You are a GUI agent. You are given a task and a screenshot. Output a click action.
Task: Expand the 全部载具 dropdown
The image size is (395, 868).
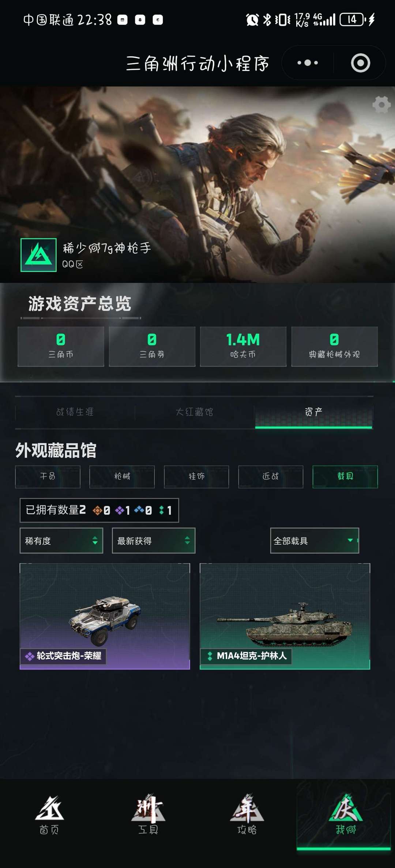click(x=315, y=541)
